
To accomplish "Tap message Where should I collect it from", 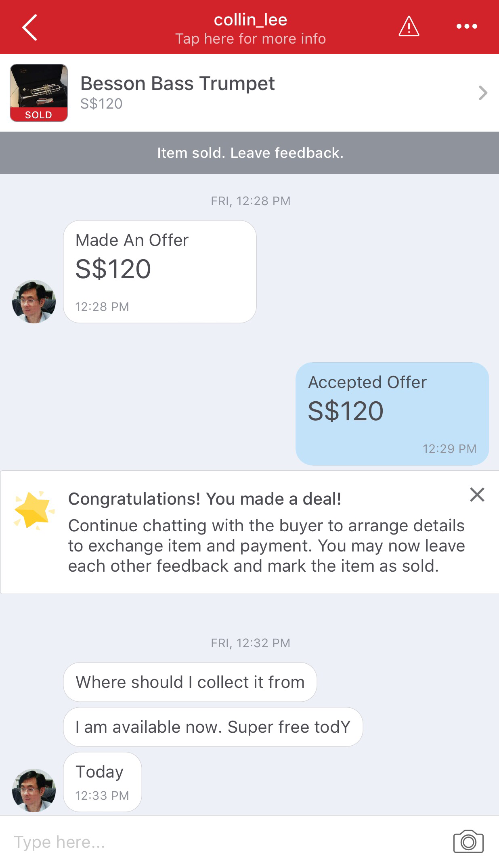I will pos(190,682).
